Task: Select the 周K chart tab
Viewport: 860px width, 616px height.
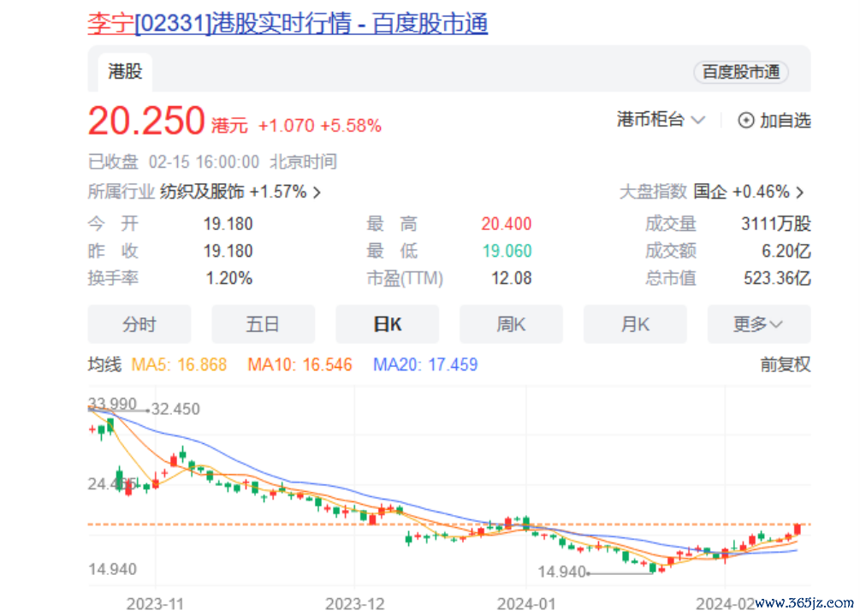Action: (x=511, y=324)
